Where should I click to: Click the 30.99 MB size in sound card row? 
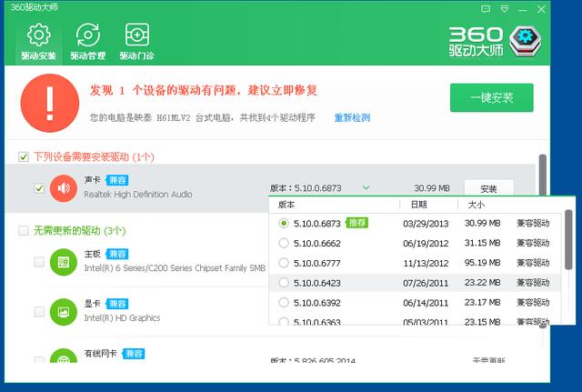432,188
